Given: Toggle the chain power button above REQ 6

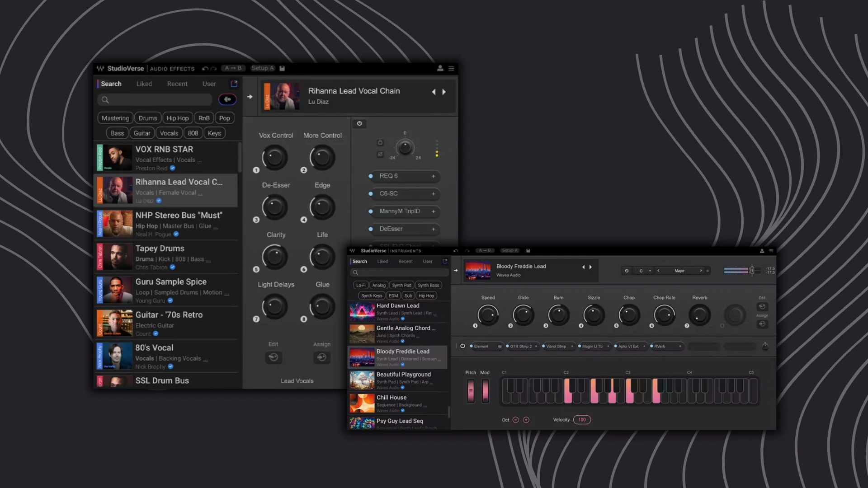Looking at the screenshot, I should (359, 123).
